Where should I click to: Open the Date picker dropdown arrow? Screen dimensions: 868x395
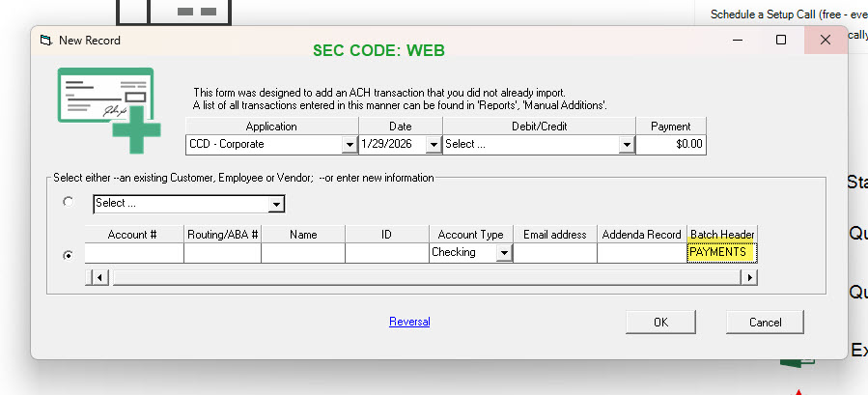(x=434, y=145)
